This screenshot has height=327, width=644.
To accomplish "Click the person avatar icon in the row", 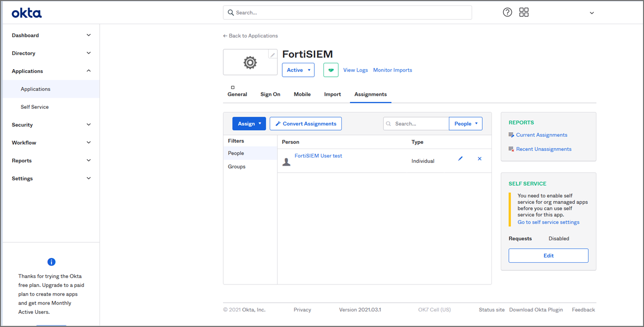I will (x=287, y=162).
